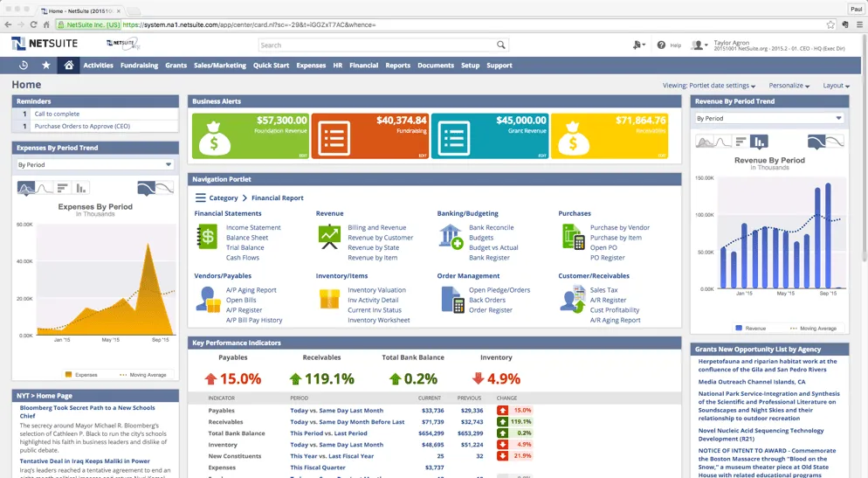
Task: Click the Order Management document icon
Action: pos(452,300)
